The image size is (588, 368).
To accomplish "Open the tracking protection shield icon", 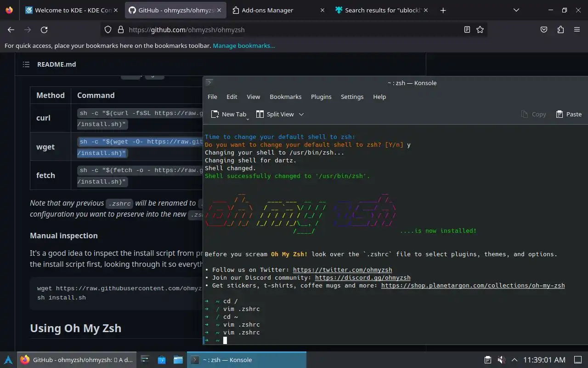I will tap(108, 29).
